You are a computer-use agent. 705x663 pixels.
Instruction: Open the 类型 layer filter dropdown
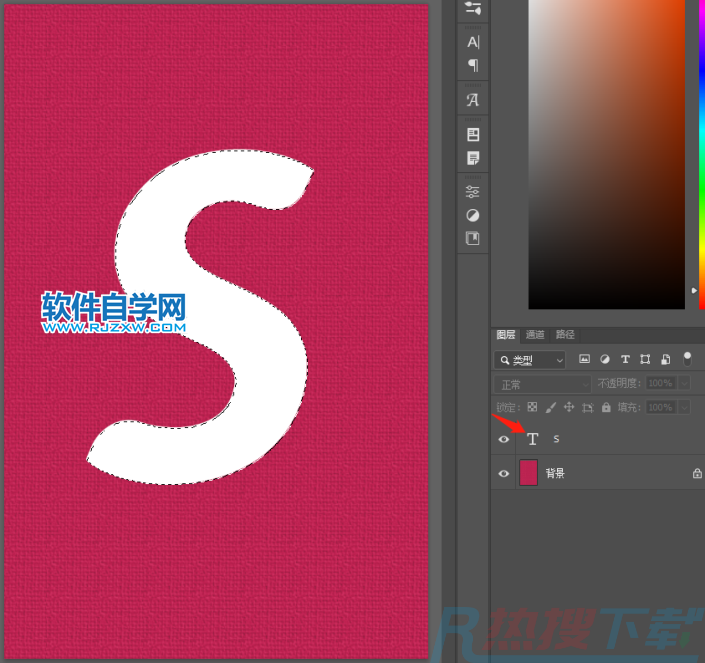pyautogui.click(x=529, y=360)
